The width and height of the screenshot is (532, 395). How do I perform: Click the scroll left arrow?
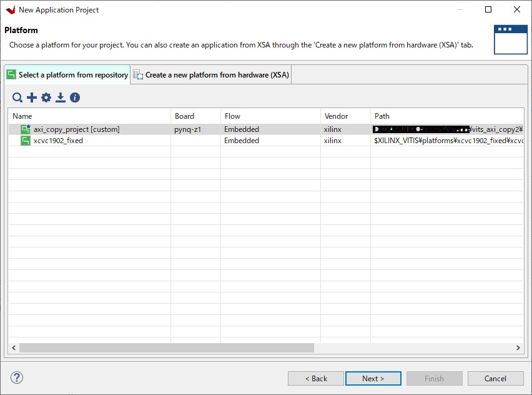[14, 347]
